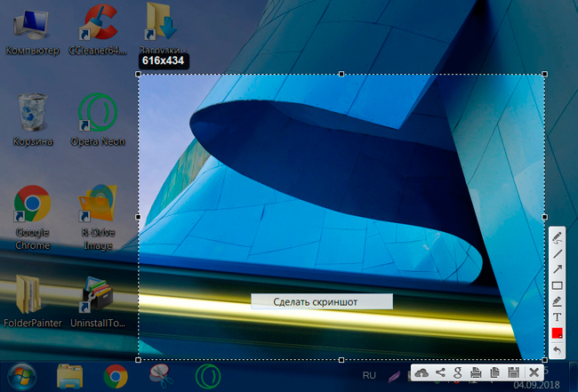Select the Pen drawing tool
The height and width of the screenshot is (392, 578).
click(x=558, y=237)
